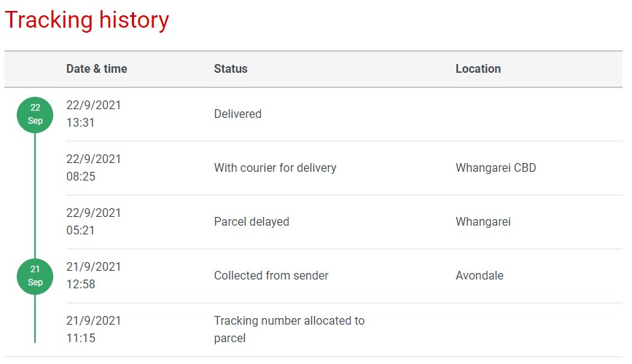Image resolution: width=632 pixels, height=364 pixels.
Task: Click the green timeline line below 21 Sep
Action: click(35, 320)
